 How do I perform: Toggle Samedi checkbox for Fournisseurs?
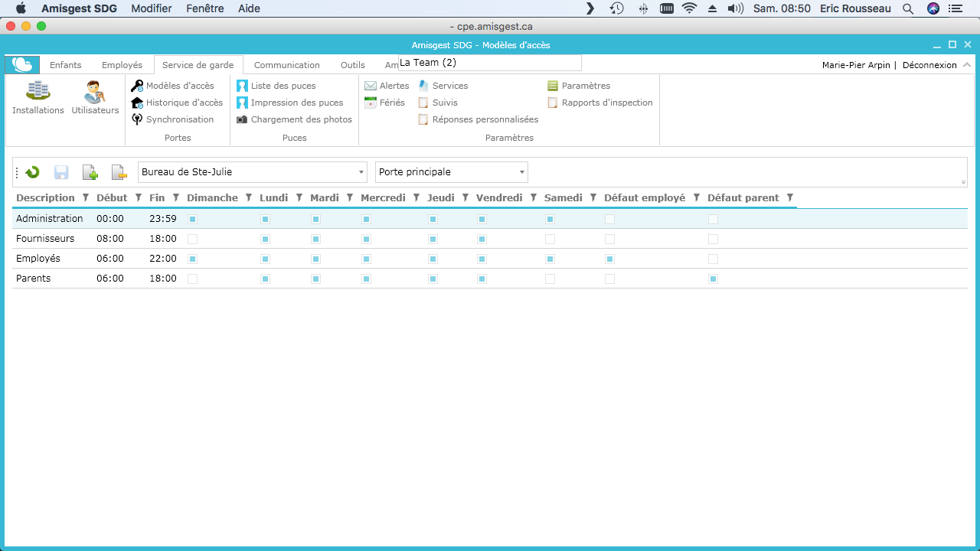(550, 239)
